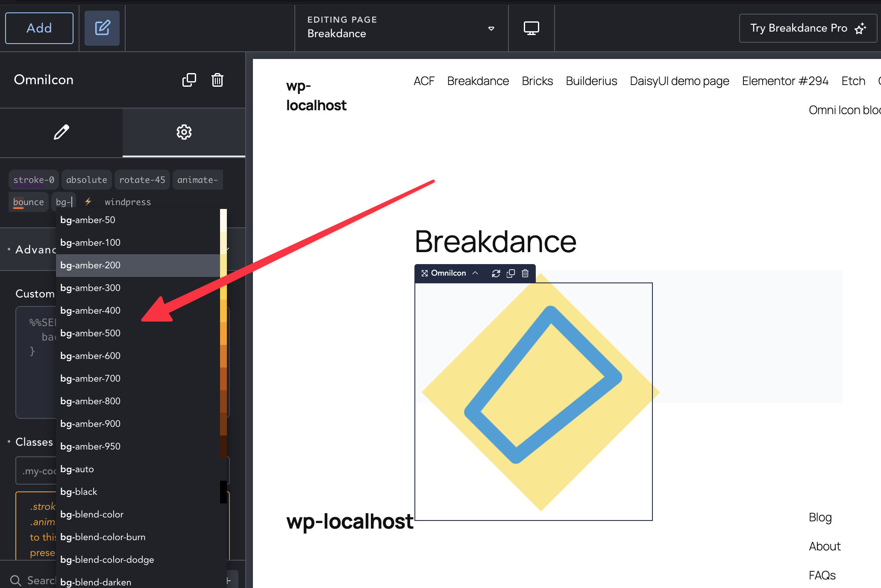This screenshot has height=588, width=881.
Task: Click the WindPress lightning bolt icon
Action: pos(88,202)
